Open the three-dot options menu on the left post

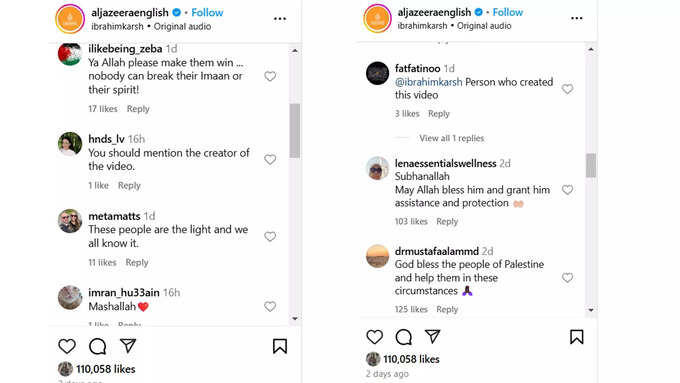click(280, 19)
